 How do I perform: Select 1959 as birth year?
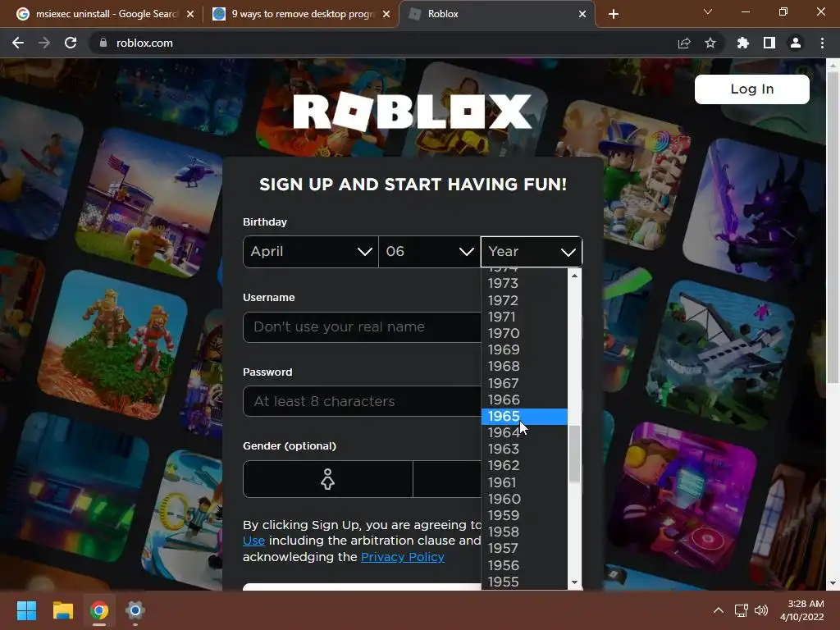[x=524, y=515]
